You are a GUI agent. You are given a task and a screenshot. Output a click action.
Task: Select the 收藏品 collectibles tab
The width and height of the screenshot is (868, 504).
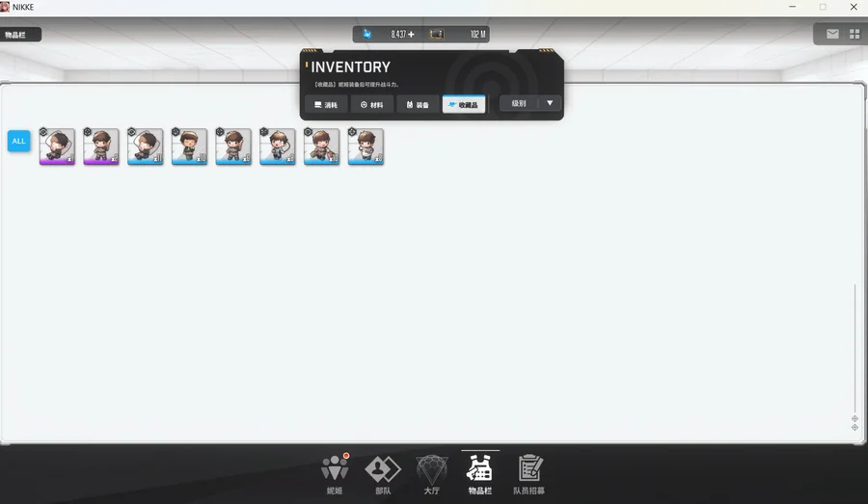click(464, 104)
